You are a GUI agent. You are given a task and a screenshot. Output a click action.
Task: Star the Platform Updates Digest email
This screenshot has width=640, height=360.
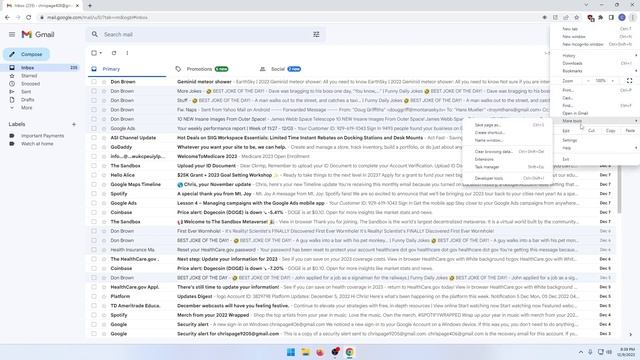click(x=104, y=296)
